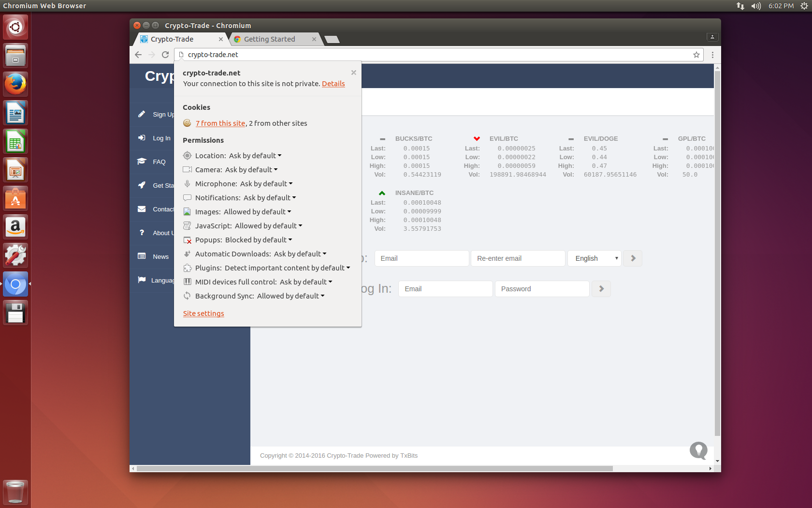This screenshot has height=508, width=812.
Task: Open Firefox from the Ubuntu launcher
Action: point(15,84)
